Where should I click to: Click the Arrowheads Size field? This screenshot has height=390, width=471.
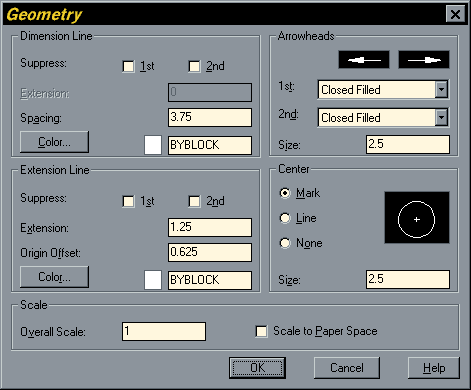coord(408,144)
